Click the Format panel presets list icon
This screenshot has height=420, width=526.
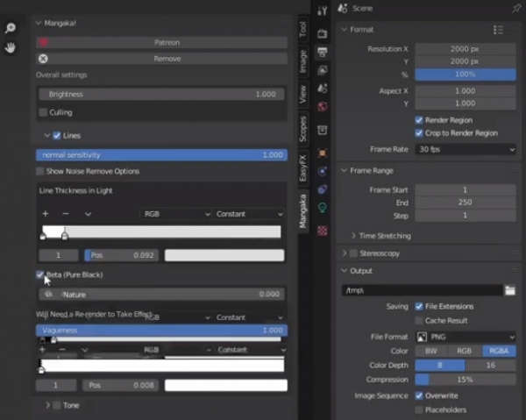(x=499, y=29)
